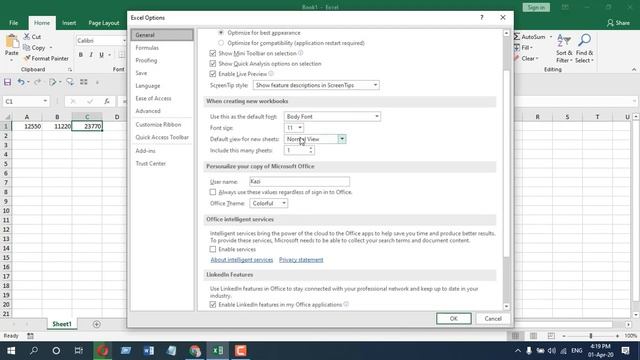Select cell A1 containing 12550
Screen dimensions: 640x360
click(x=27, y=127)
